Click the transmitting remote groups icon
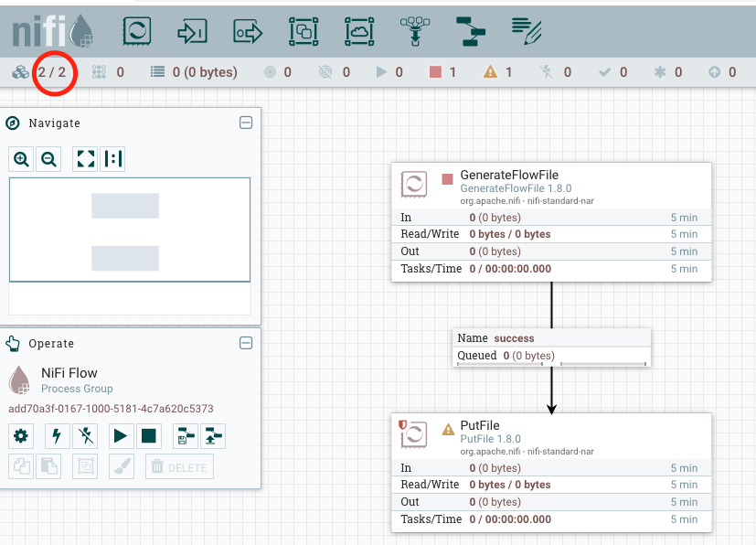This screenshot has width=756, height=545. point(270,72)
